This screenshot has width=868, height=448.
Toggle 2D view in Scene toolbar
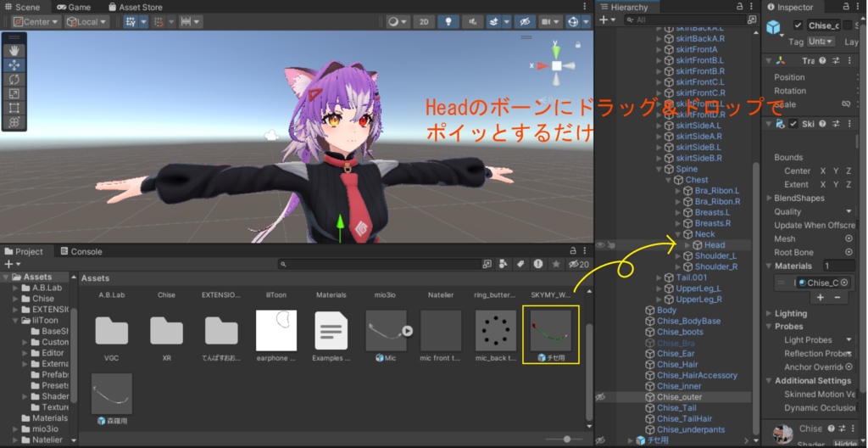point(424,21)
